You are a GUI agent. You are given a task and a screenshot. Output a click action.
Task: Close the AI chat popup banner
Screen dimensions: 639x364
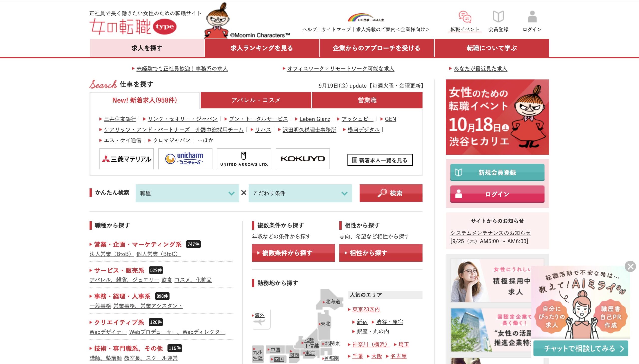click(630, 266)
